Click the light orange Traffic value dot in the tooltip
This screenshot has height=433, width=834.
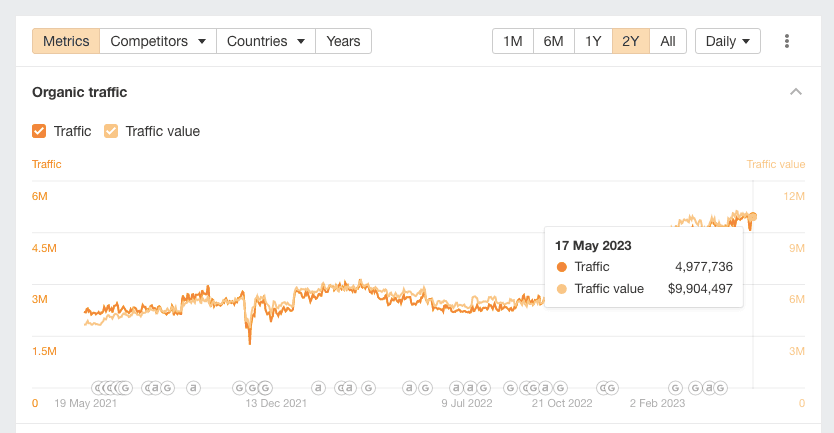click(x=561, y=289)
